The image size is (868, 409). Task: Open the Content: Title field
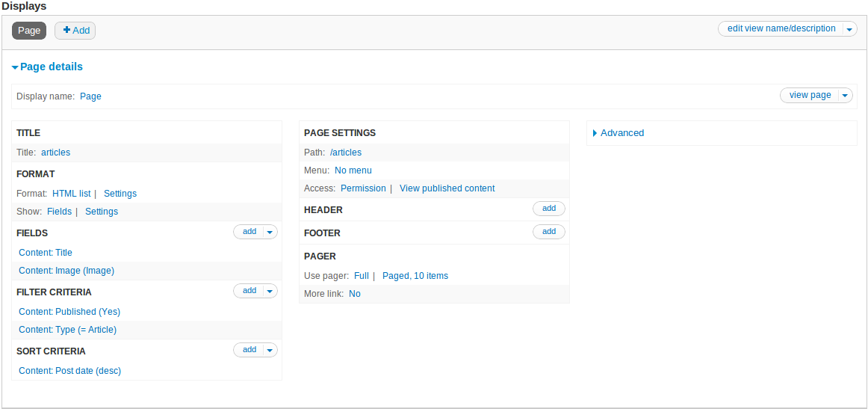(x=46, y=252)
